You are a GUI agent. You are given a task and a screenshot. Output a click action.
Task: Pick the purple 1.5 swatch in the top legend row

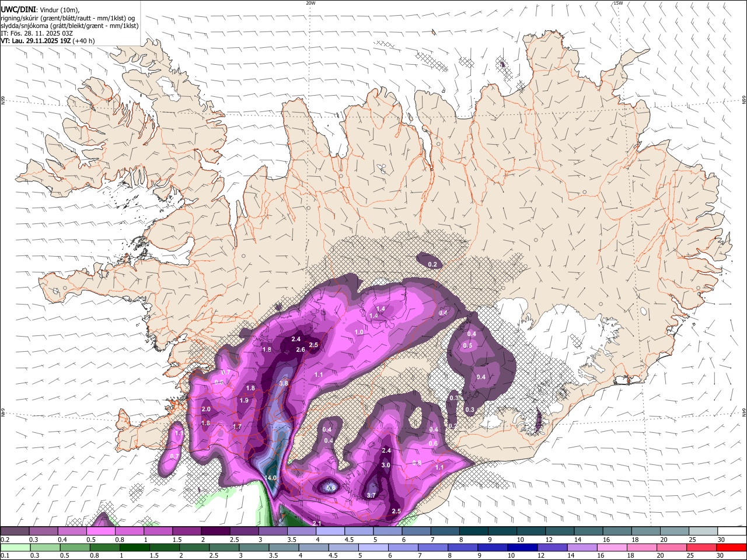pyautogui.click(x=187, y=531)
